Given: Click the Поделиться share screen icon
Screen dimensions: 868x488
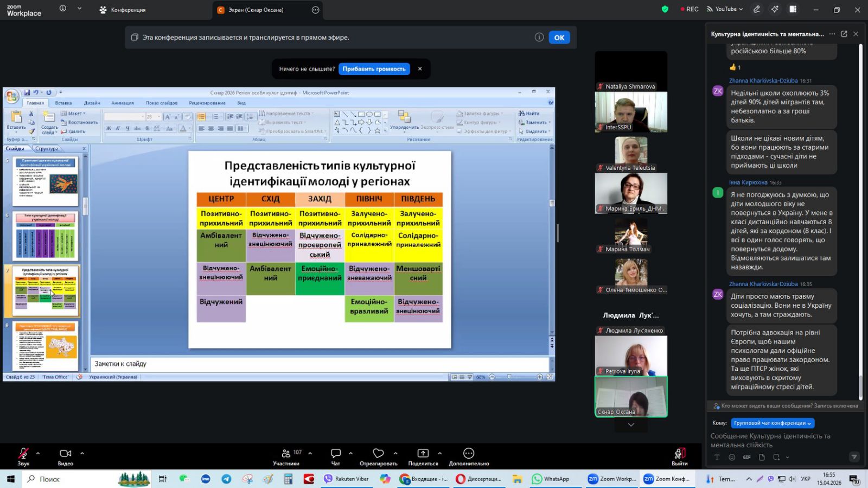Looking at the screenshot, I should pyautogui.click(x=423, y=453).
